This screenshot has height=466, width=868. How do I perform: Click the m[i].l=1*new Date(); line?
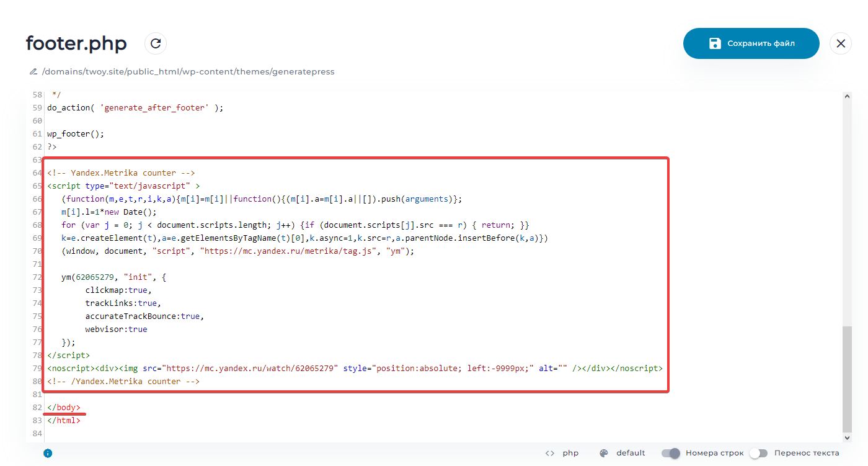[109, 212]
